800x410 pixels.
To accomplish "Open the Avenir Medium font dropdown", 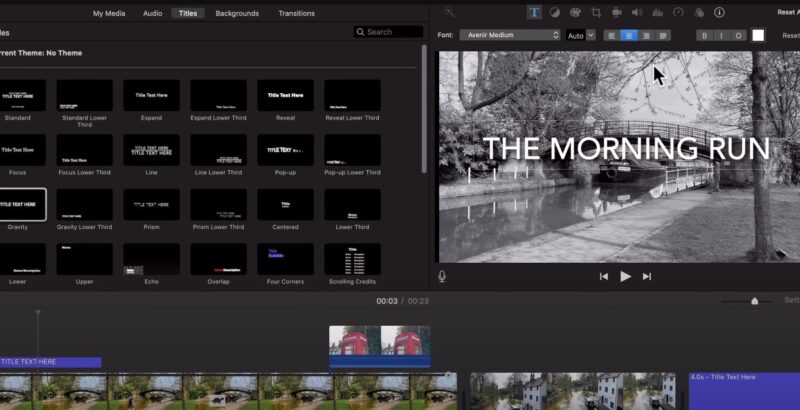I will click(x=510, y=35).
